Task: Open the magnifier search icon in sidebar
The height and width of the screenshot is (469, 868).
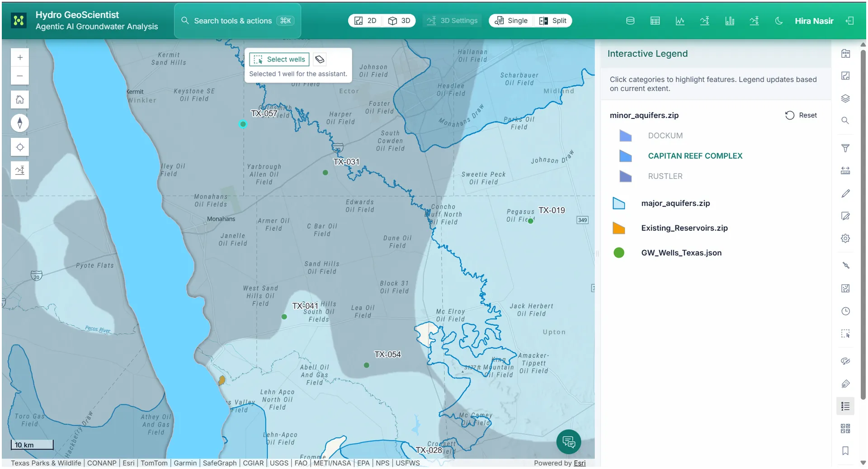Action: pyautogui.click(x=845, y=121)
